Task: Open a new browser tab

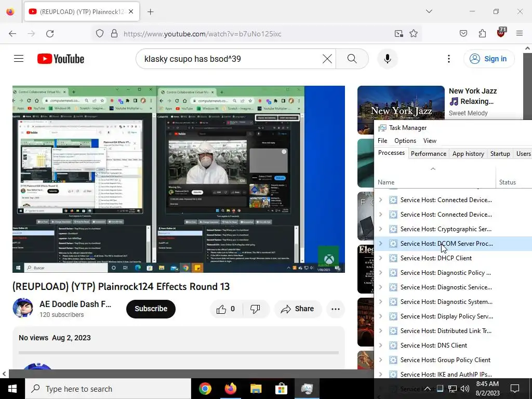Action: click(150, 12)
